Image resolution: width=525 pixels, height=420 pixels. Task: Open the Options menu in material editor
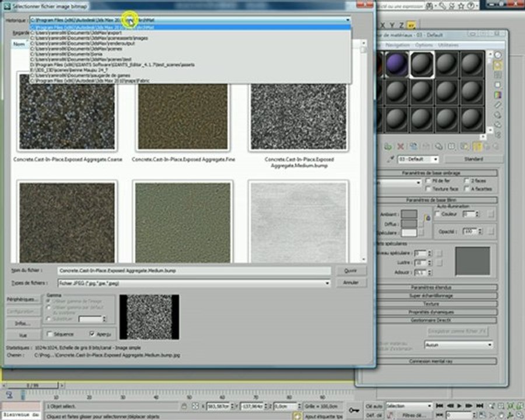[423, 45]
